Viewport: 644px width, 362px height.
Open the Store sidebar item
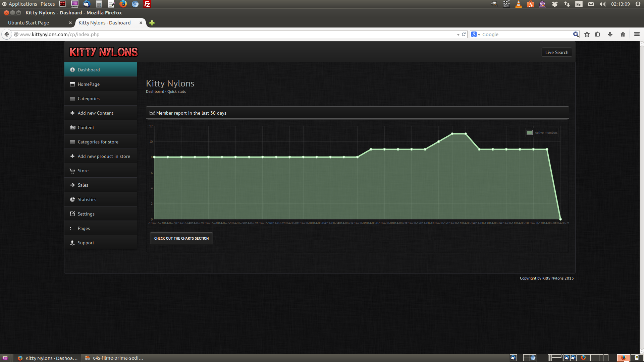coord(101,171)
